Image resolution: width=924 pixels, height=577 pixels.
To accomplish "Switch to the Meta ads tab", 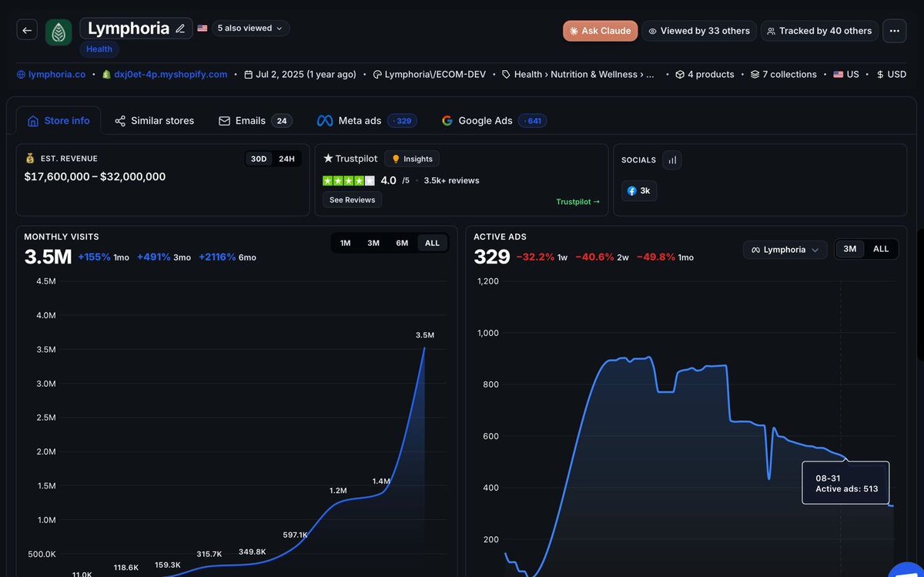I will tap(367, 121).
